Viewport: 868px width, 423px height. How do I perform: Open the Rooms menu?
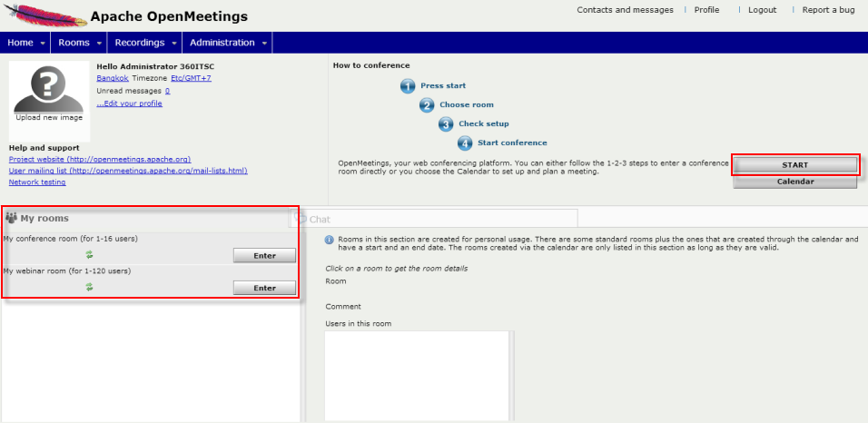coord(79,43)
